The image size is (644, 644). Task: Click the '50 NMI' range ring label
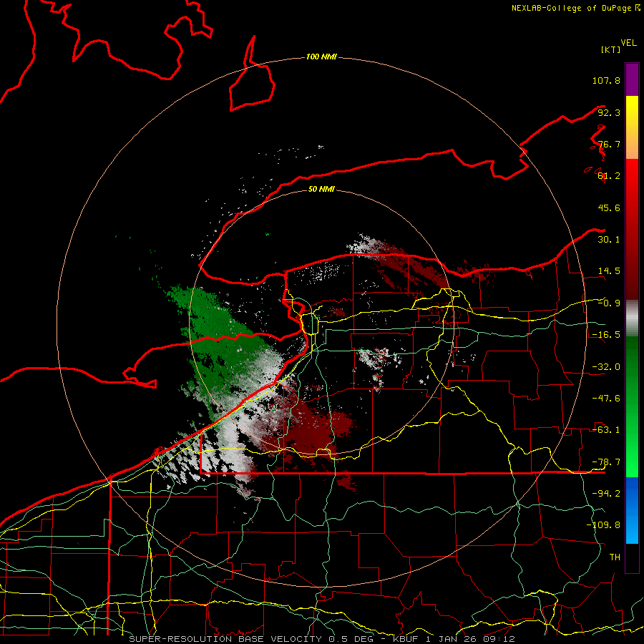pos(321,189)
